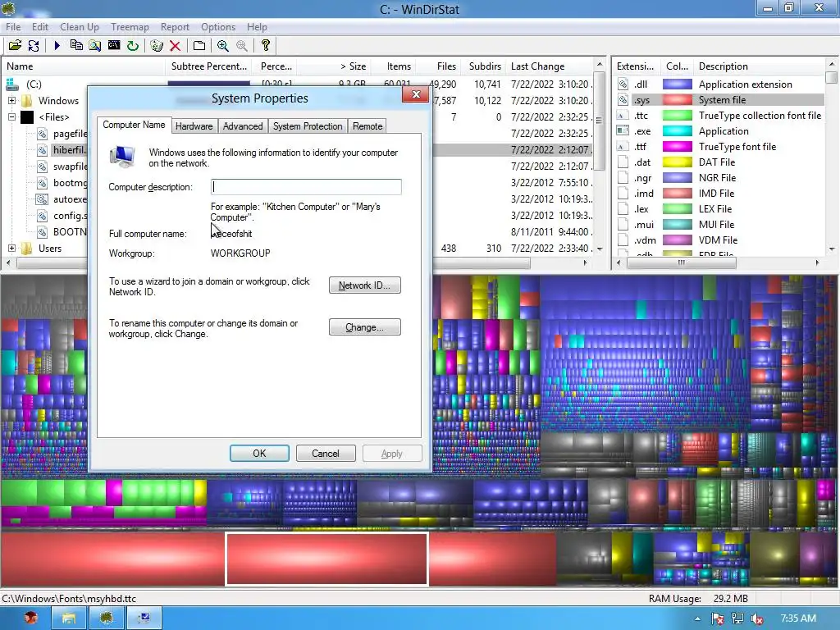
Task: Expand the Windows folder in tree
Action: click(x=11, y=100)
